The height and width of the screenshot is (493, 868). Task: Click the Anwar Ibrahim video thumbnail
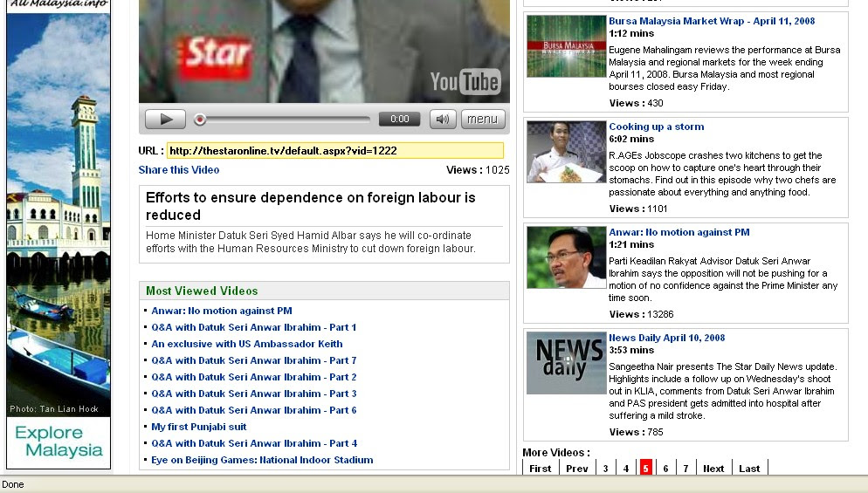point(567,257)
